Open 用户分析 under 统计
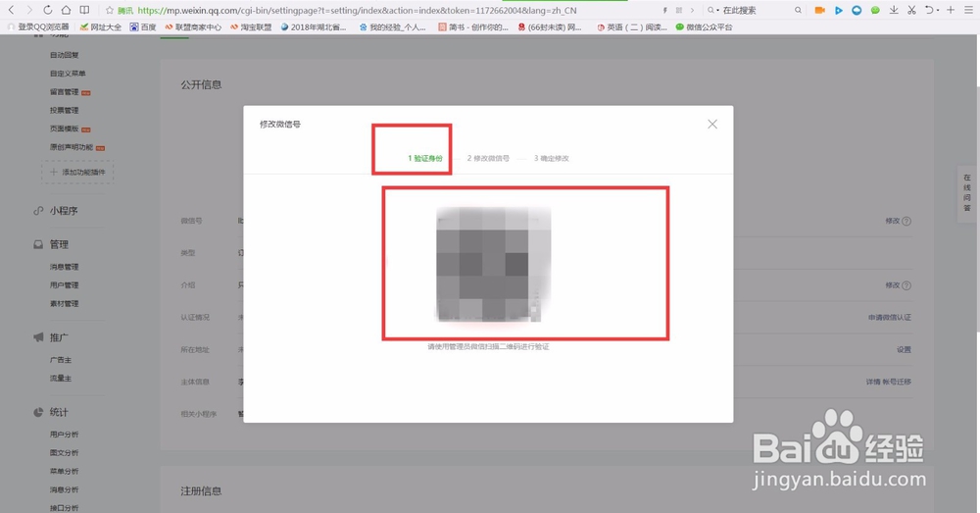This screenshot has width=980, height=513. click(65, 435)
